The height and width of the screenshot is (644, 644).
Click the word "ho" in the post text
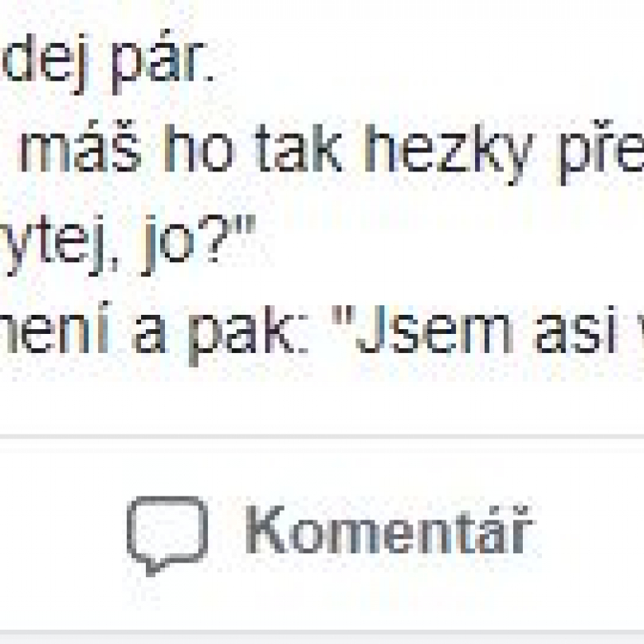coord(200,147)
